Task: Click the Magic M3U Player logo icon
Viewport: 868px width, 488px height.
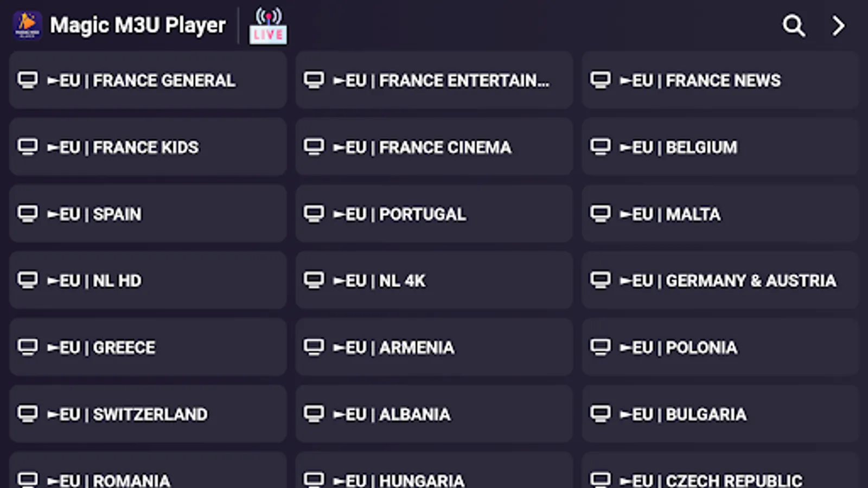Action: coord(27,25)
